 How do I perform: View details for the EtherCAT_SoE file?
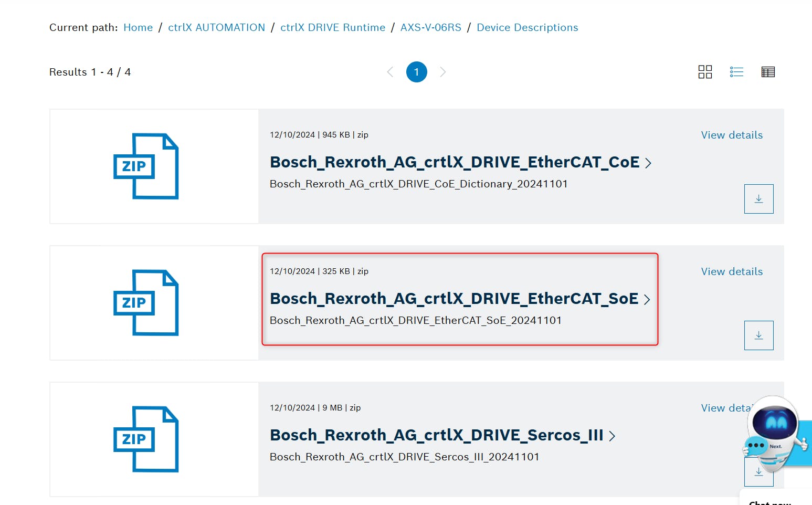point(732,271)
